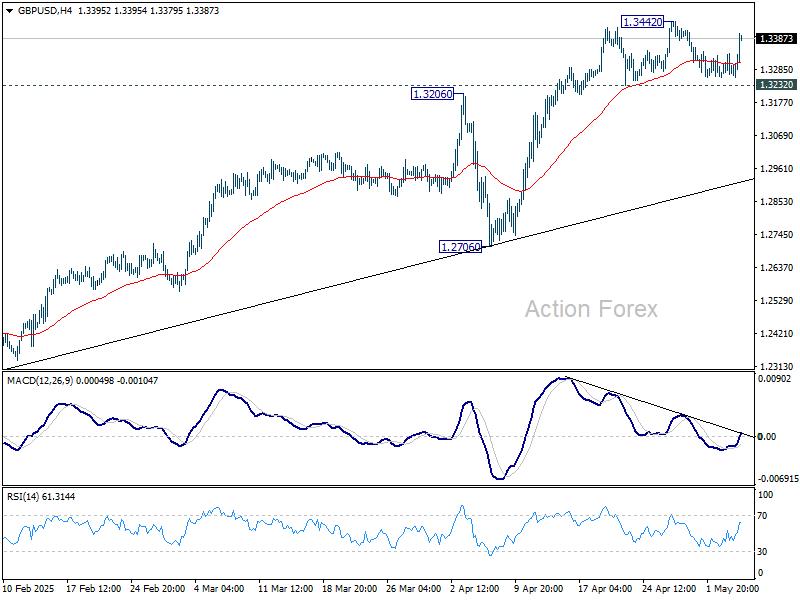Click the 4 Mar 04:00 time label
This screenshot has width=800, height=600.
click(x=219, y=588)
